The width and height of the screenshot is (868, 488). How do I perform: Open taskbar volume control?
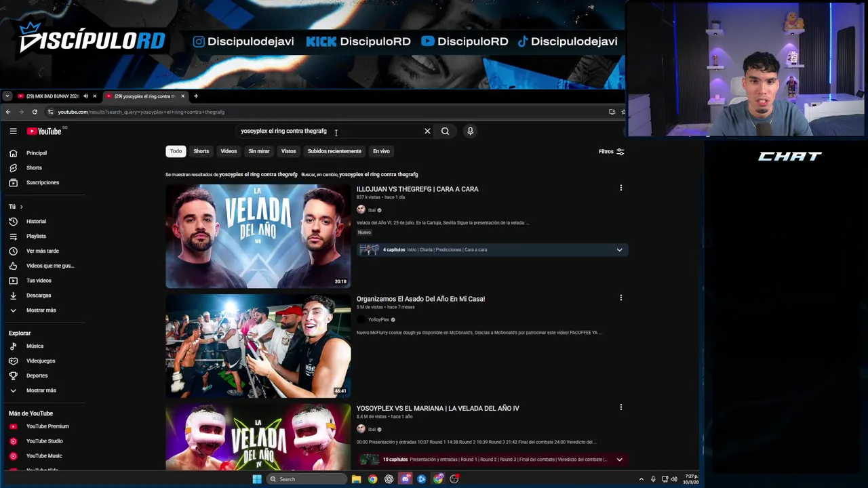click(673, 479)
